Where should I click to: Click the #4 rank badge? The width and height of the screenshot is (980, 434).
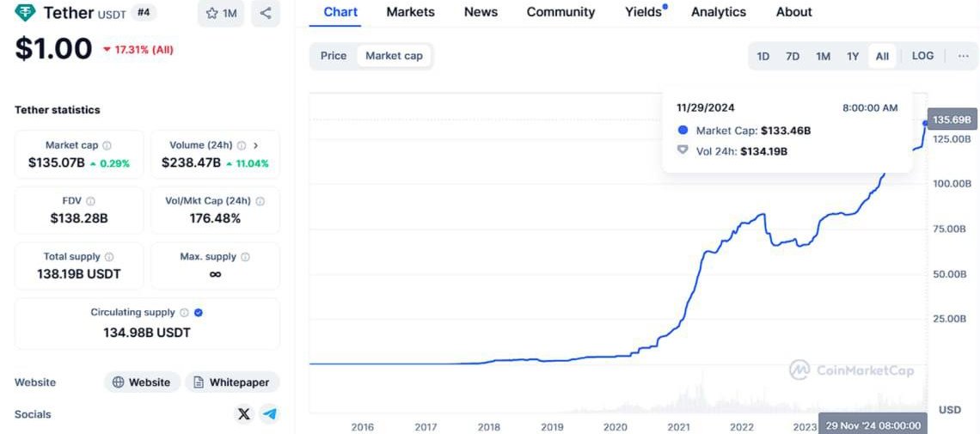(x=144, y=12)
